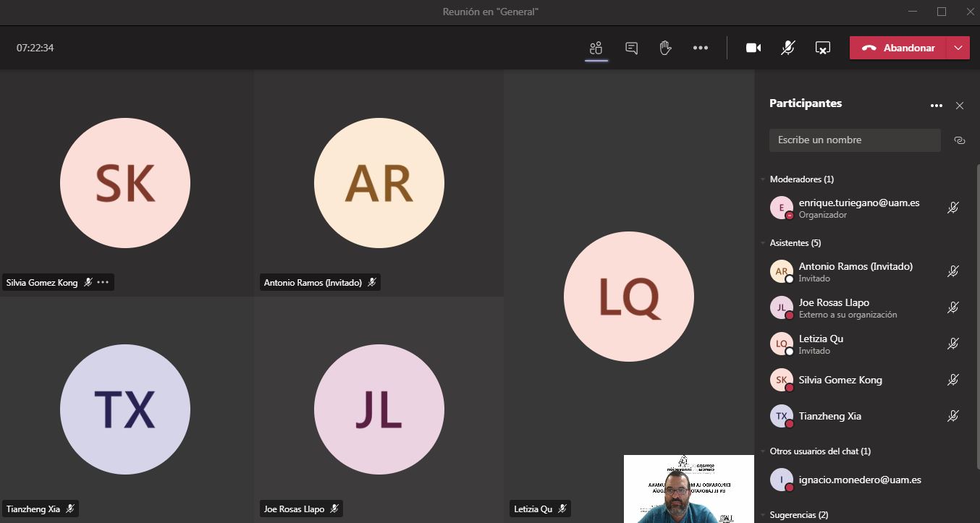Click the Escribe un nombre search field
Image resolution: width=980 pixels, height=523 pixels.
point(854,140)
